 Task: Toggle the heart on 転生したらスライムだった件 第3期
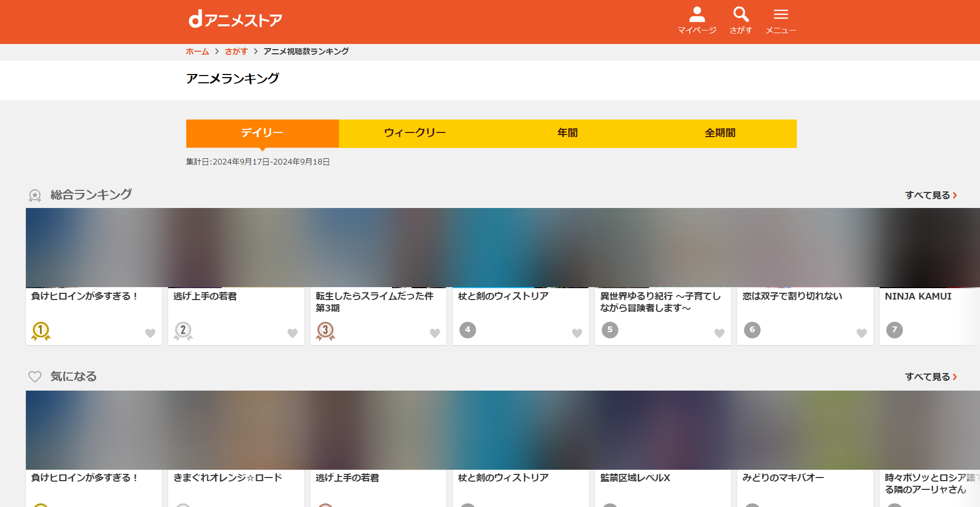click(x=435, y=333)
